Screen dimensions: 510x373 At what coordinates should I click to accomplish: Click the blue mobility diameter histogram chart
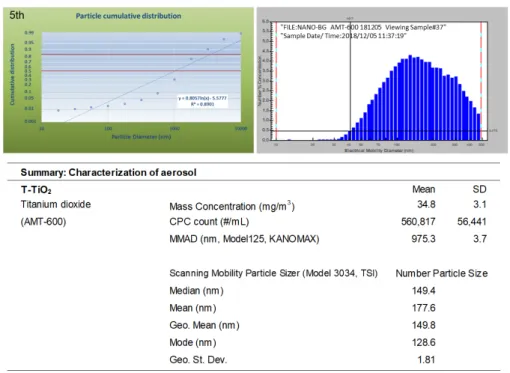382,80
